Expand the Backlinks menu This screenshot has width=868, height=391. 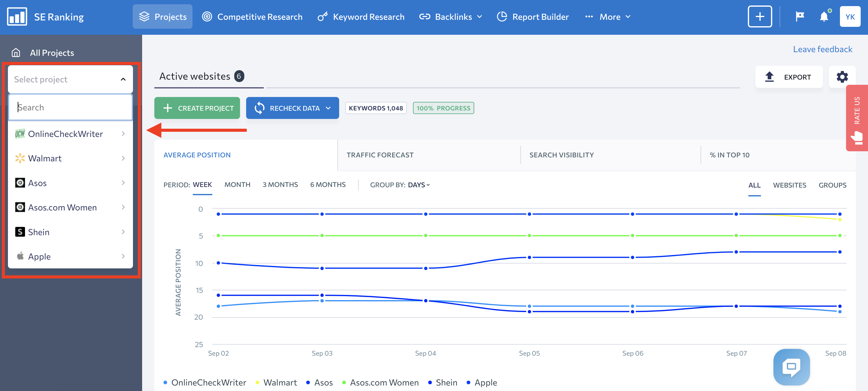[x=451, y=17]
